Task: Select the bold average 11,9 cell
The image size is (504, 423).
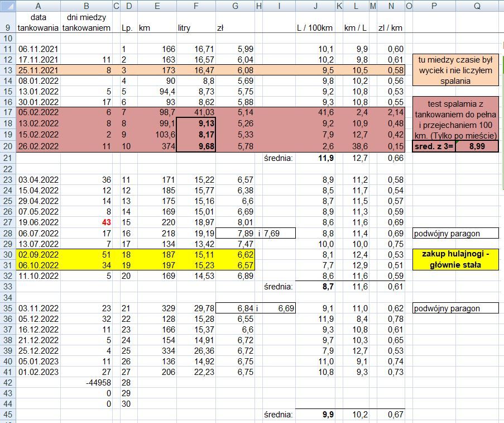Action: (315, 158)
